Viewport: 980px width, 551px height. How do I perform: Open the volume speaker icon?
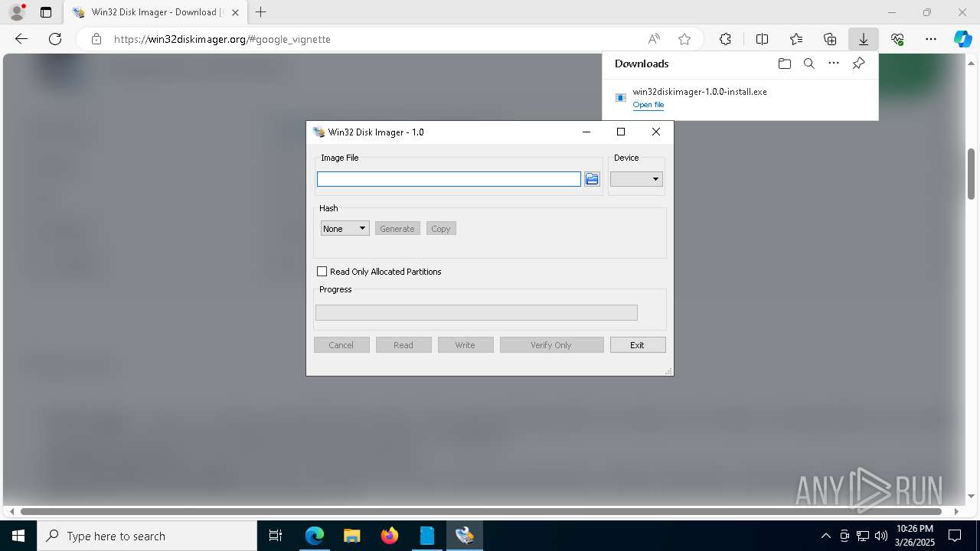(x=881, y=536)
